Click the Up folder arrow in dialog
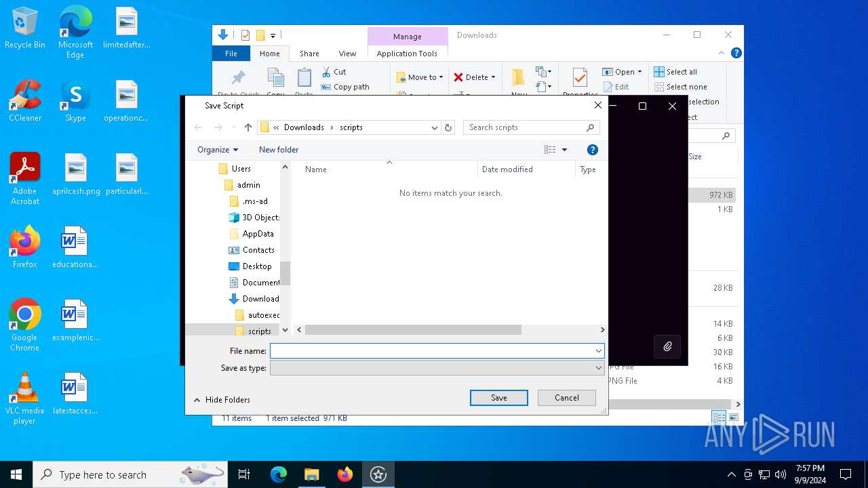Image resolution: width=868 pixels, height=488 pixels. [x=248, y=127]
